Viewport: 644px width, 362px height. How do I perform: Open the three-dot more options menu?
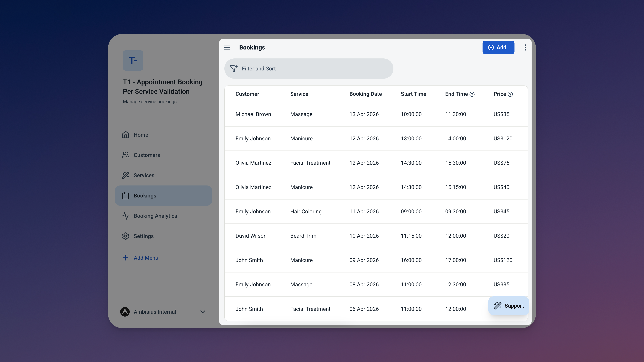[x=525, y=47]
